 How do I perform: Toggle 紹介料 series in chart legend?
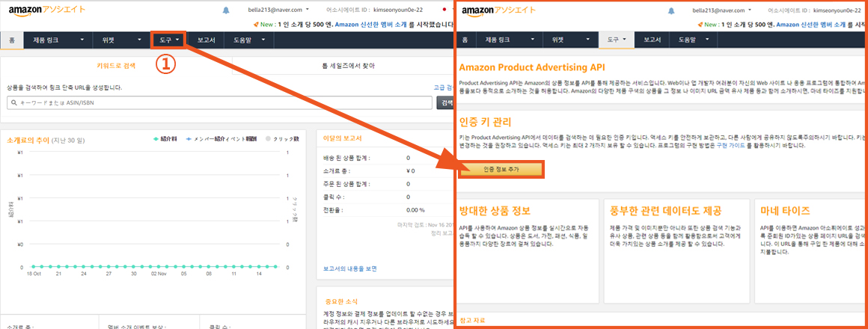(165, 139)
